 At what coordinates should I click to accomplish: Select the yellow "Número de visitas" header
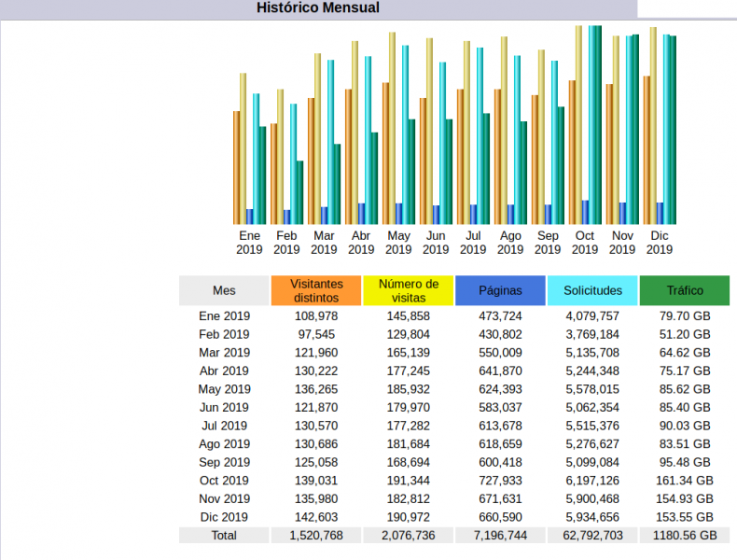(x=408, y=290)
